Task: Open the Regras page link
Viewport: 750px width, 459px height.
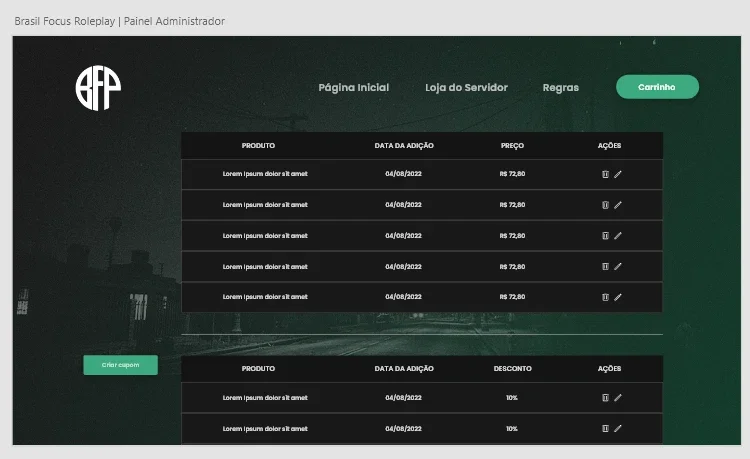Action: click(x=561, y=88)
